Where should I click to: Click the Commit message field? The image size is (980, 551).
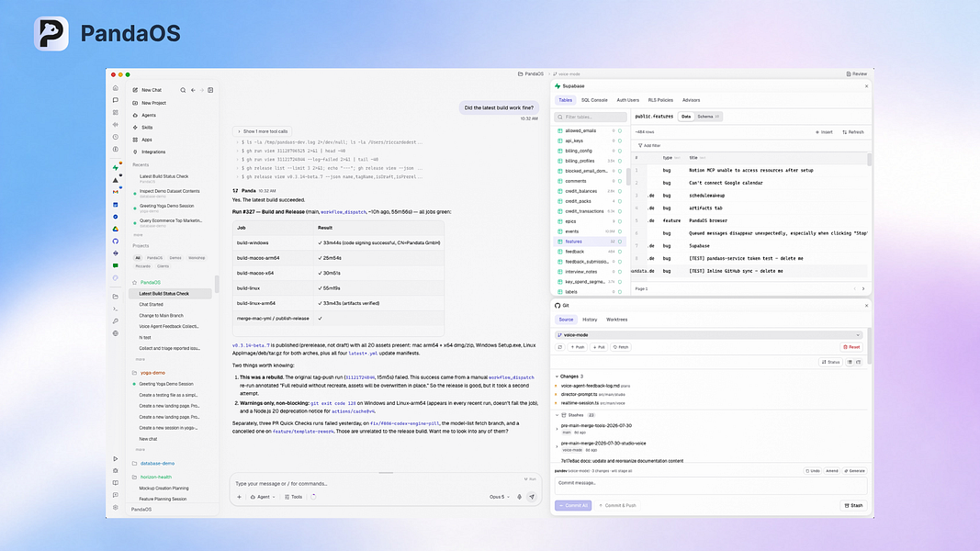pyautogui.click(x=711, y=486)
